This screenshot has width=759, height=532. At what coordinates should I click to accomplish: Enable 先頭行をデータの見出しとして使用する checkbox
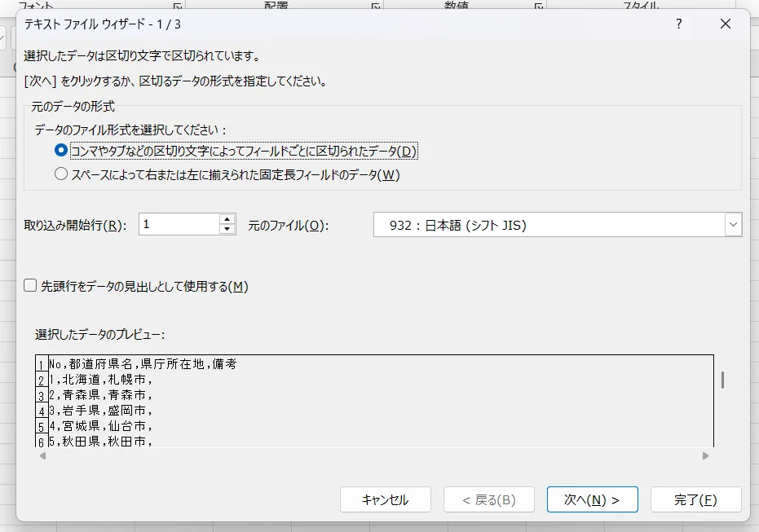pyautogui.click(x=31, y=286)
